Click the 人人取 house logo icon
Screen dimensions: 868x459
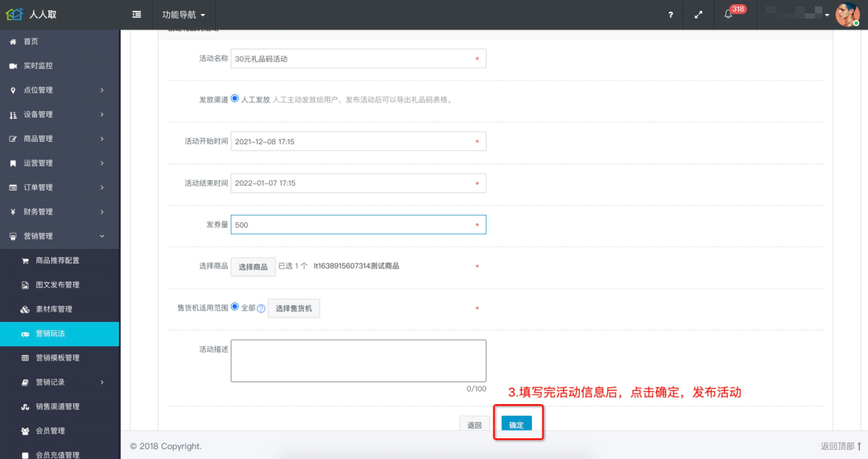pyautogui.click(x=14, y=14)
